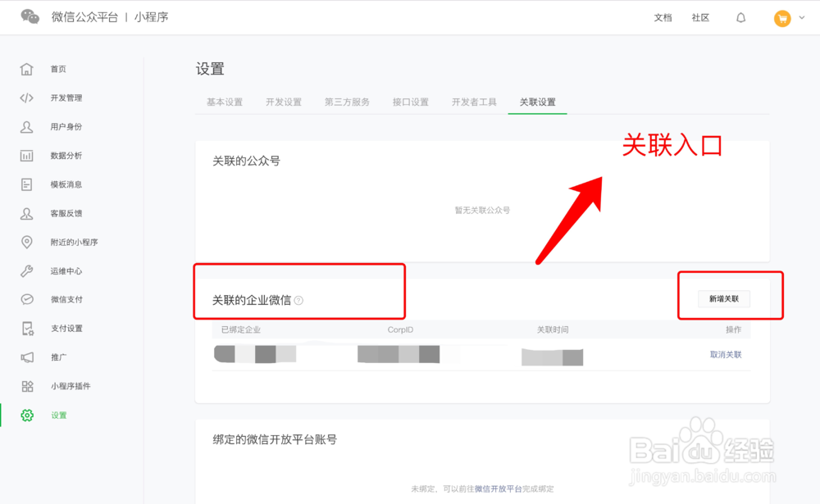
Task: Switch to the 基本设置 tab
Action: click(x=224, y=102)
